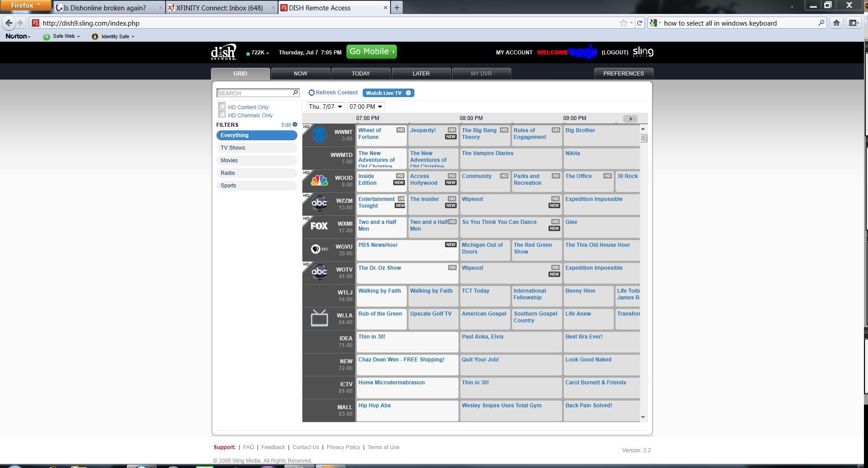Enable HD Content Only checkbox

click(x=221, y=106)
